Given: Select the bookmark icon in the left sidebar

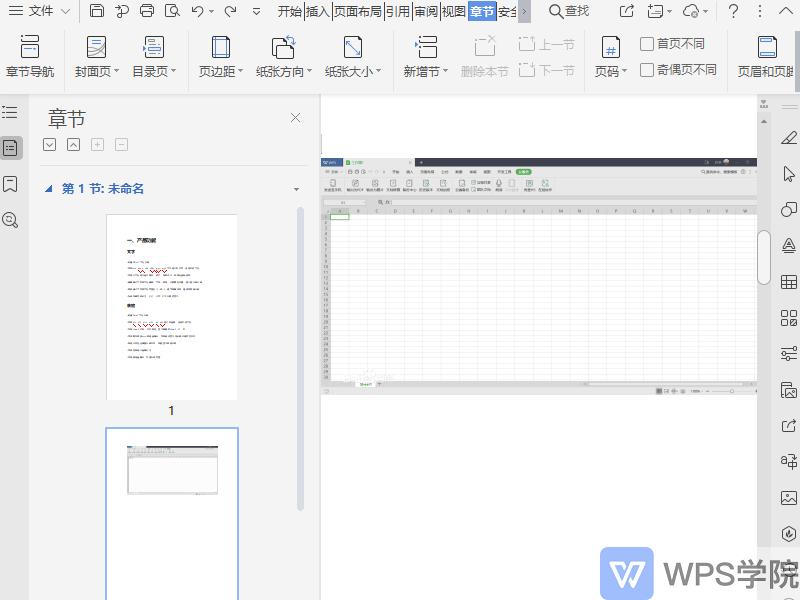Looking at the screenshot, I should [x=12, y=185].
